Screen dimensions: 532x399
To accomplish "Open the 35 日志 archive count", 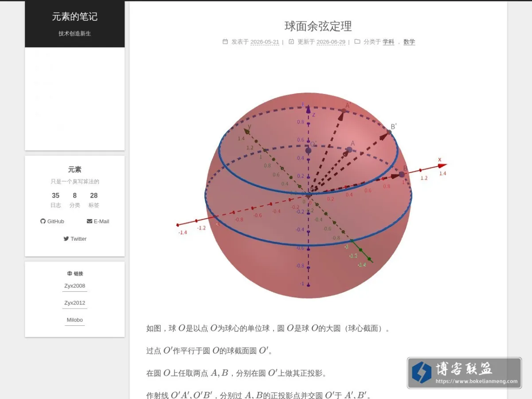I will 55,200.
